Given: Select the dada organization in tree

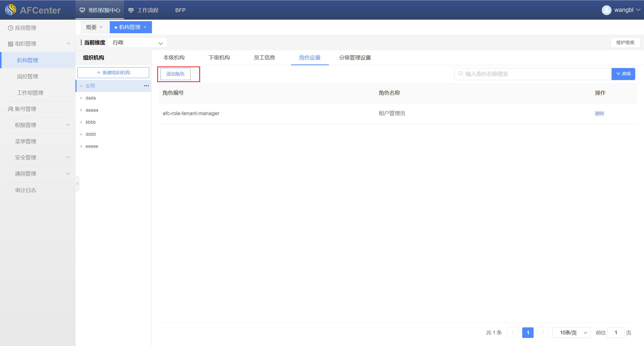Looking at the screenshot, I should [113, 98].
